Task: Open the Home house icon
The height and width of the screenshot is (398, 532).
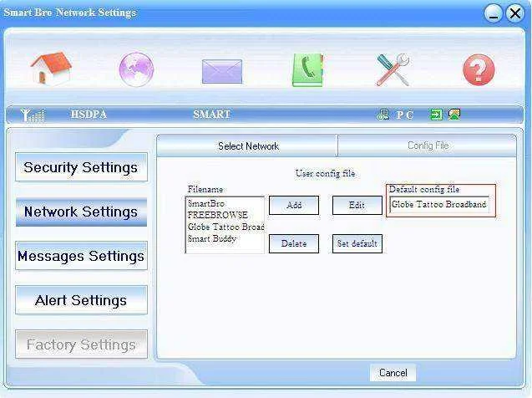Action: click(51, 69)
